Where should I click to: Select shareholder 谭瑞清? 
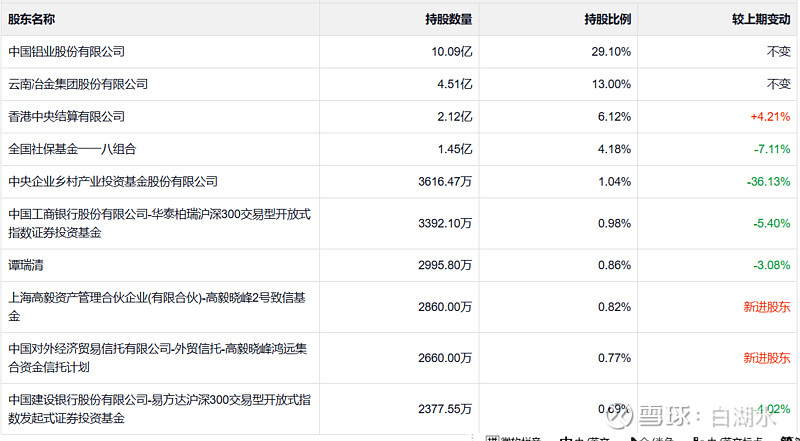pyautogui.click(x=26, y=265)
